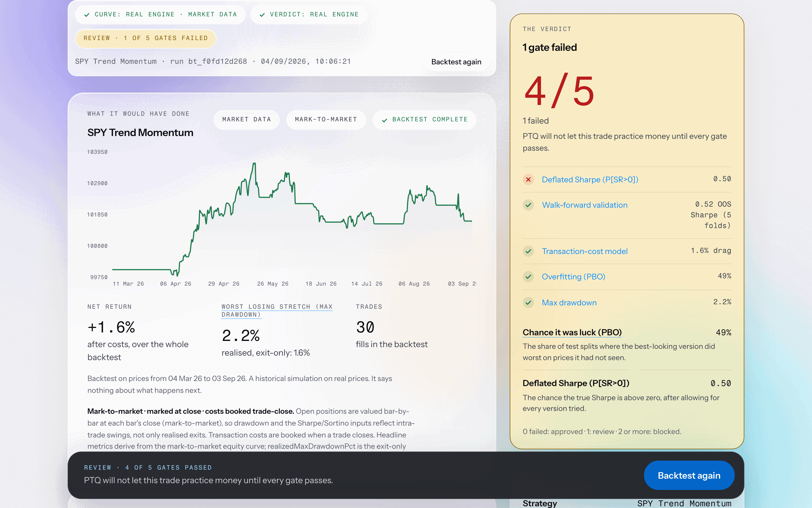Click the 1.6% drag value
The image size is (812, 508).
[711, 251]
